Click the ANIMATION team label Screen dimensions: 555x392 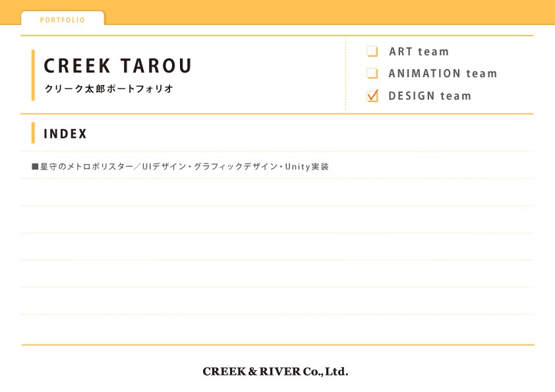(443, 74)
